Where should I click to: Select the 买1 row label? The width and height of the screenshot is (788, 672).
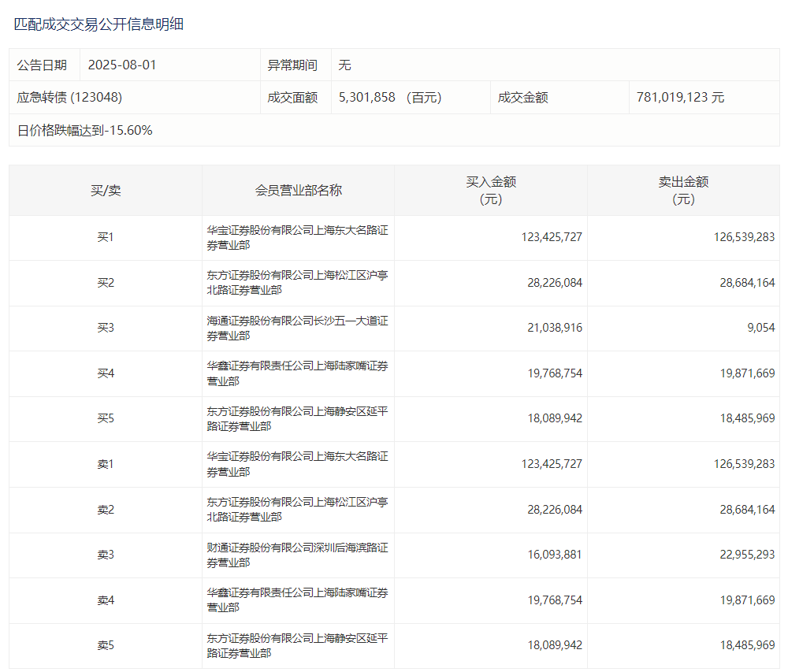click(106, 237)
